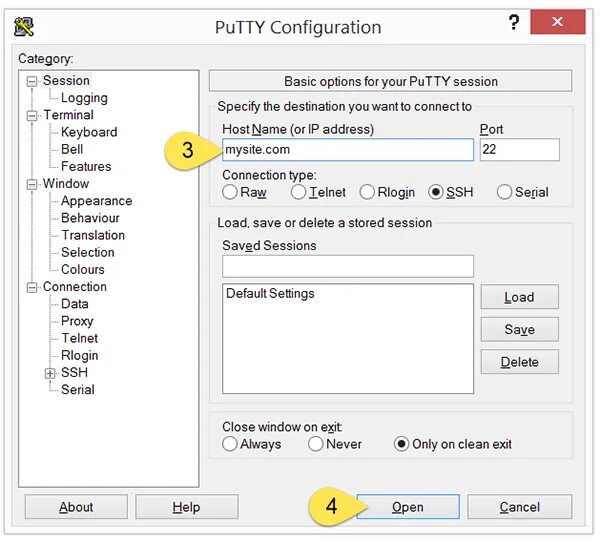Select SSH connection type

(435, 192)
